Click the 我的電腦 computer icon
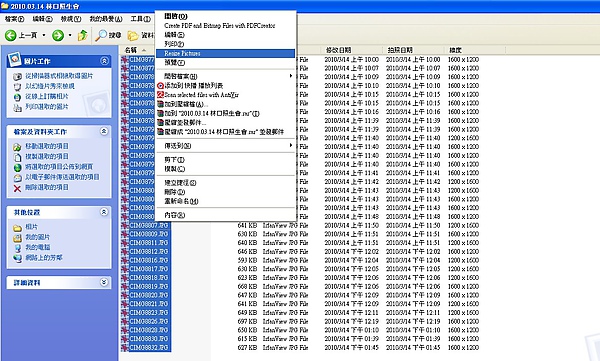600x361 pixels. point(17,248)
